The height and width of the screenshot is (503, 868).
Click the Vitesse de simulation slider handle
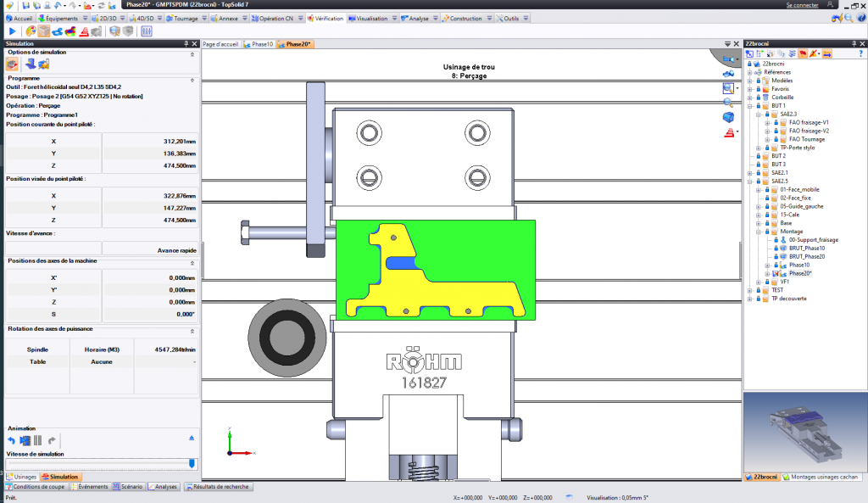(x=192, y=463)
